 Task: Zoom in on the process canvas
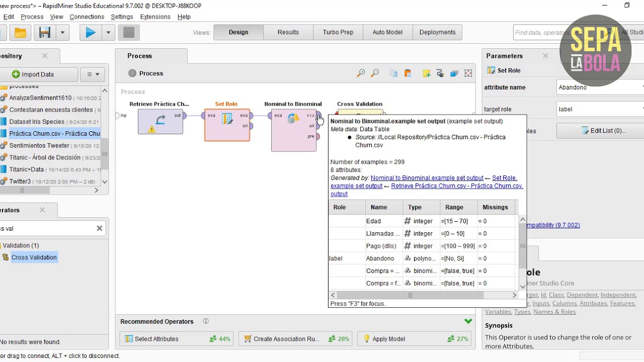coord(361,73)
